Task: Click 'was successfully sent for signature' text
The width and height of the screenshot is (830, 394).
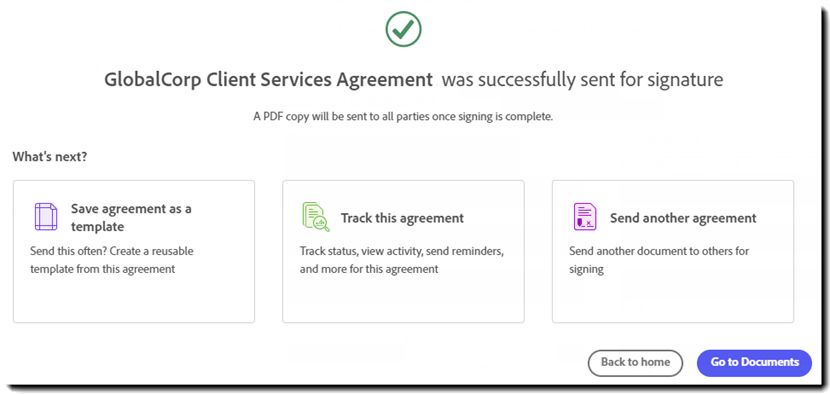Action: pos(582,80)
